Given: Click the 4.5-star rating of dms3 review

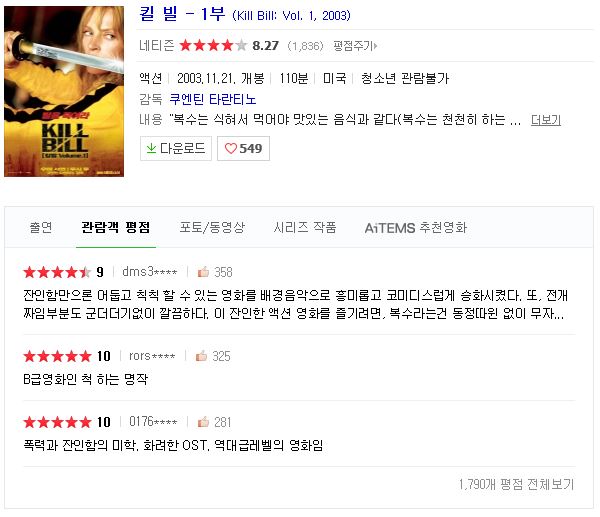Looking at the screenshot, I should tap(57, 272).
